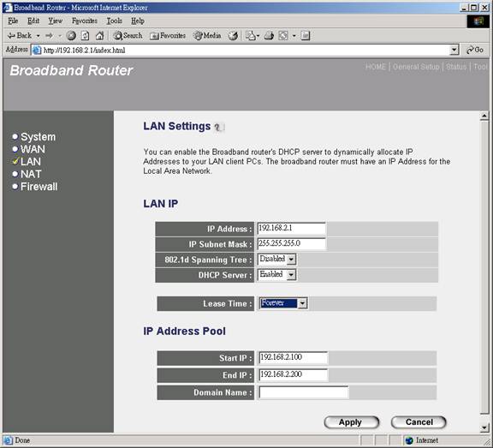The width and height of the screenshot is (493, 448).
Task: Open the DHCP Server dropdown
Action: coord(277,275)
